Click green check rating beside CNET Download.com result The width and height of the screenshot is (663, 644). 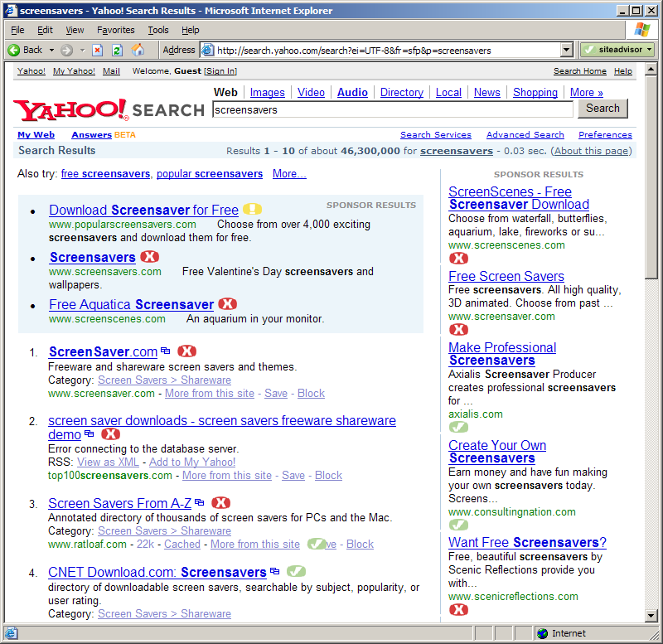[x=296, y=571]
